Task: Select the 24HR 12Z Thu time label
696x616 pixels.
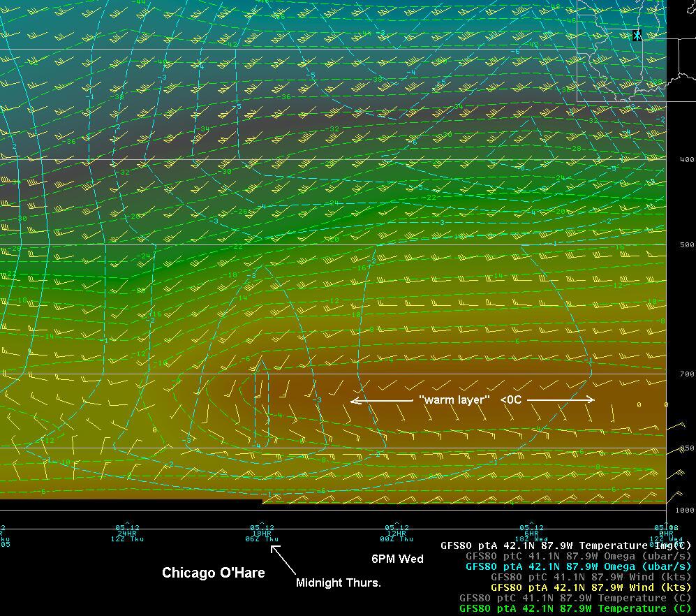Action: tap(127, 533)
